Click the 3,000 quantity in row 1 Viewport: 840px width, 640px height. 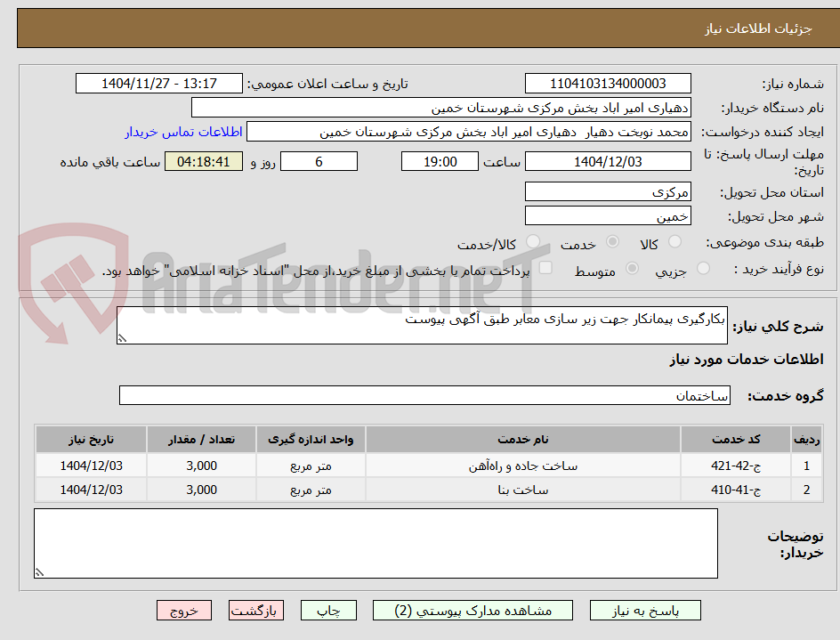[x=201, y=466]
